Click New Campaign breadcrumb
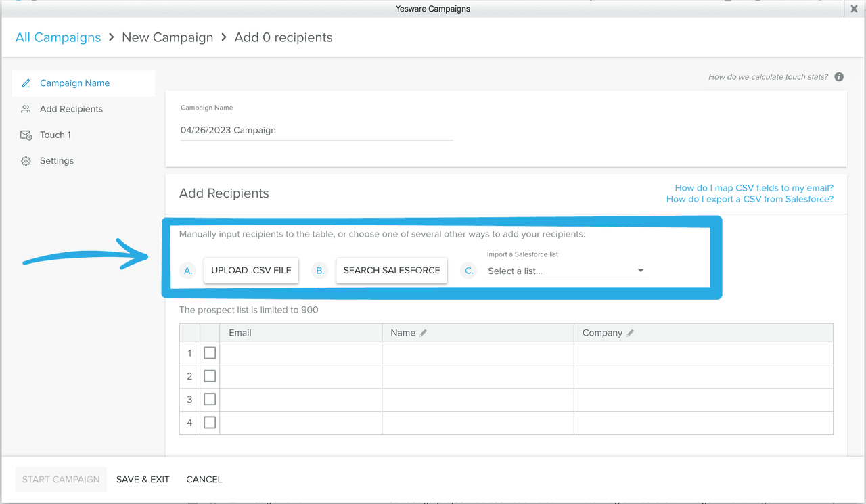The image size is (866, 504). (167, 37)
